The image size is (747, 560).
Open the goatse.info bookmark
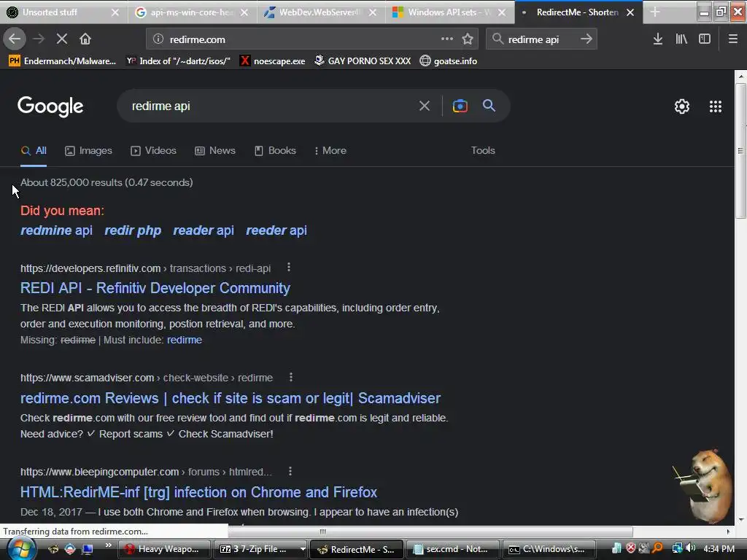449,61
